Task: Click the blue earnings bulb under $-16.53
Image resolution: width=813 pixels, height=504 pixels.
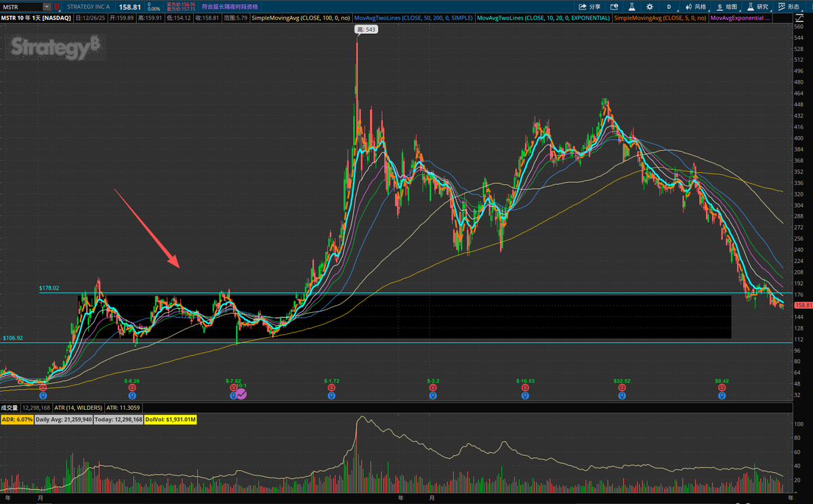Action: (x=525, y=396)
